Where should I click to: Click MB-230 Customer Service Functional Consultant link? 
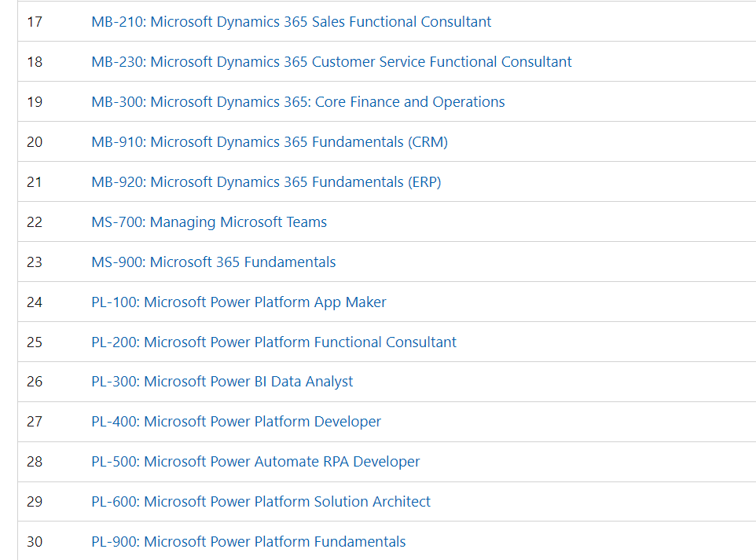331,62
